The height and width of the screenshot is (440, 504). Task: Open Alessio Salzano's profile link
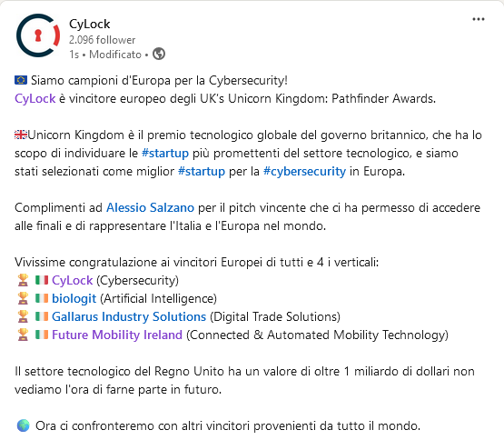150,207
